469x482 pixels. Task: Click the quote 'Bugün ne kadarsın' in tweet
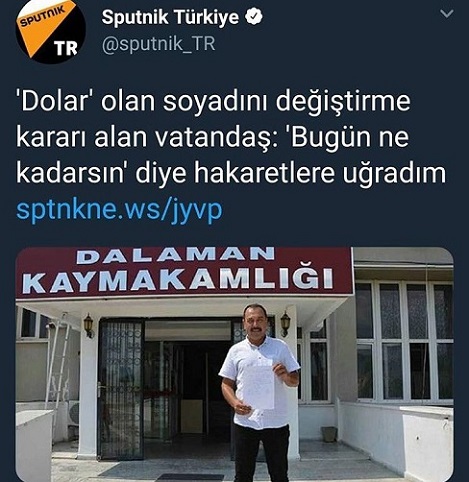[x=210, y=155]
